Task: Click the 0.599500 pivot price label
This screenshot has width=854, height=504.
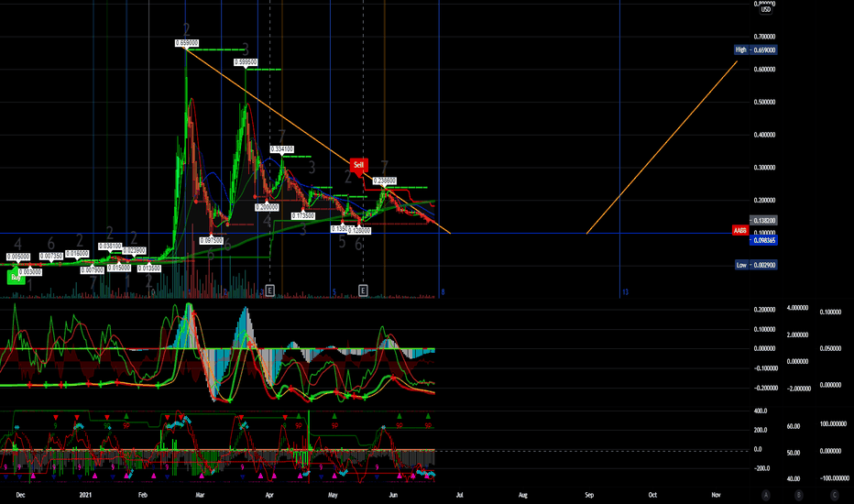Action: point(246,62)
